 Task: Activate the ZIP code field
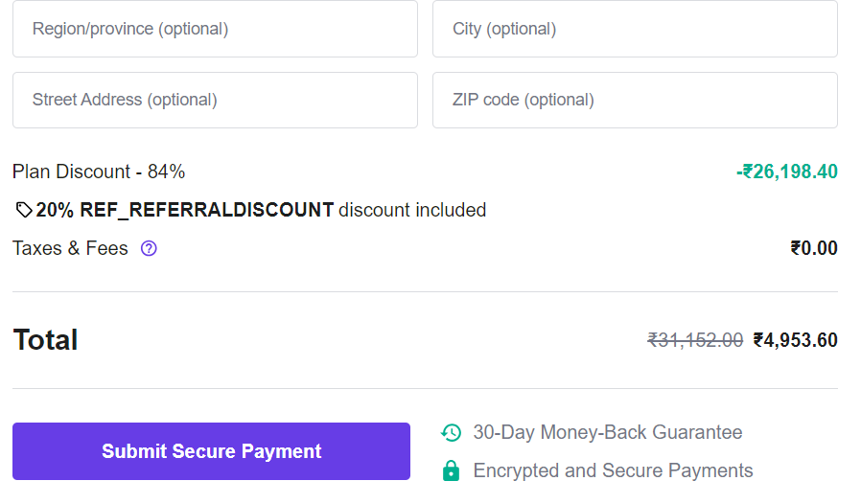[636, 100]
